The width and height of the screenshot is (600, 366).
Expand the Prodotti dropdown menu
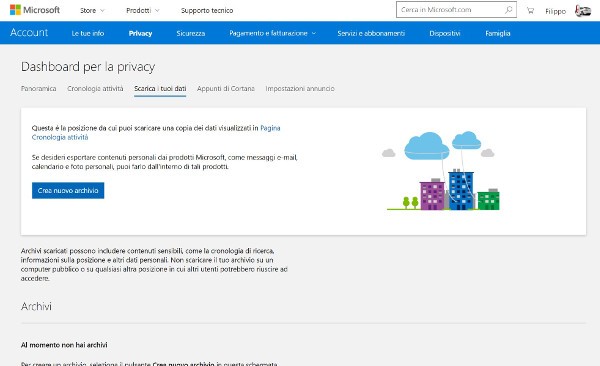(x=143, y=11)
